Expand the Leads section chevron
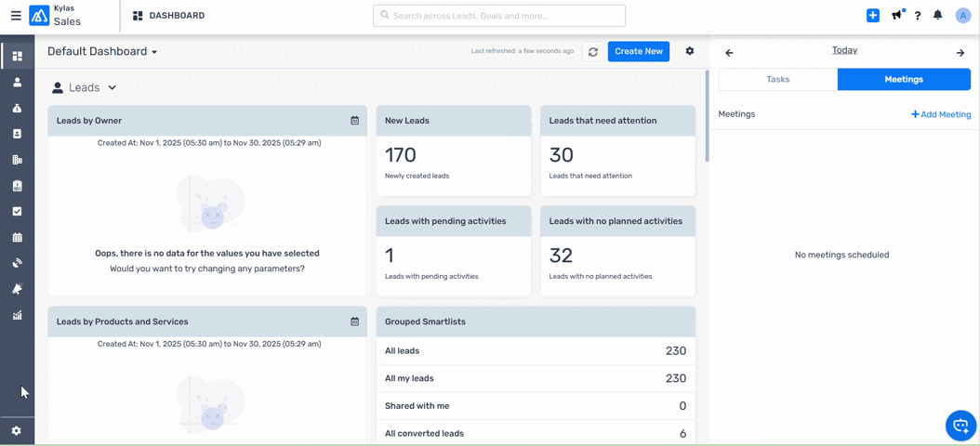Image resolution: width=980 pixels, height=446 pixels. pyautogui.click(x=113, y=87)
